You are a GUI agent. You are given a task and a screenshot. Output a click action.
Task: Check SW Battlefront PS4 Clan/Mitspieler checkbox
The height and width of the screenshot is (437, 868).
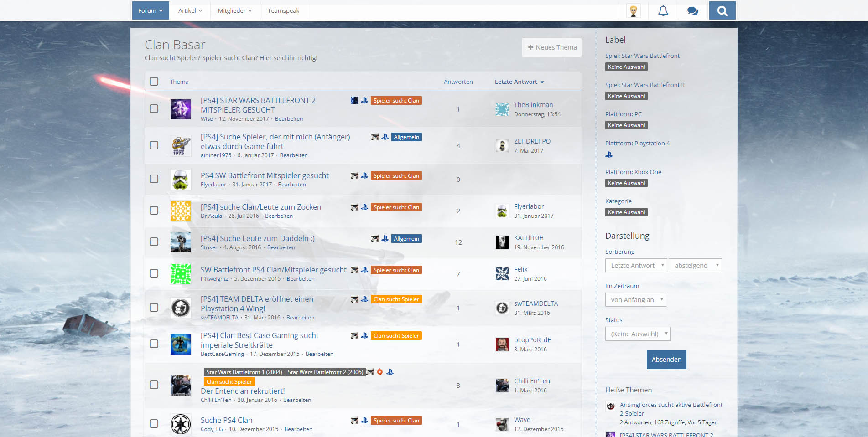click(x=154, y=273)
